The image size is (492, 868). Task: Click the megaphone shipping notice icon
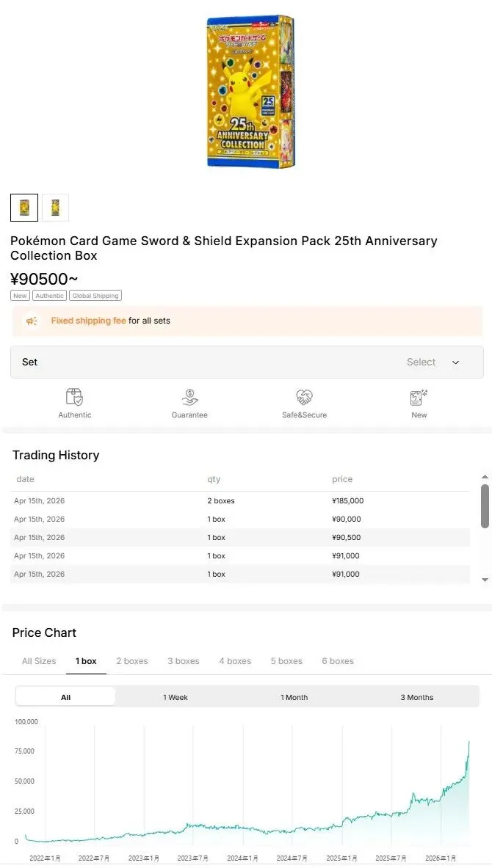click(x=31, y=321)
